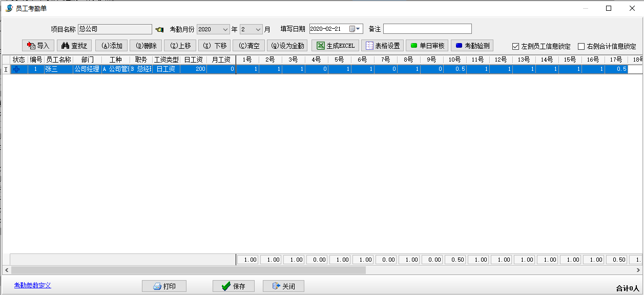This screenshot has height=295, width=644.
Task: Click the hand icon next to project name
Action: (159, 29)
